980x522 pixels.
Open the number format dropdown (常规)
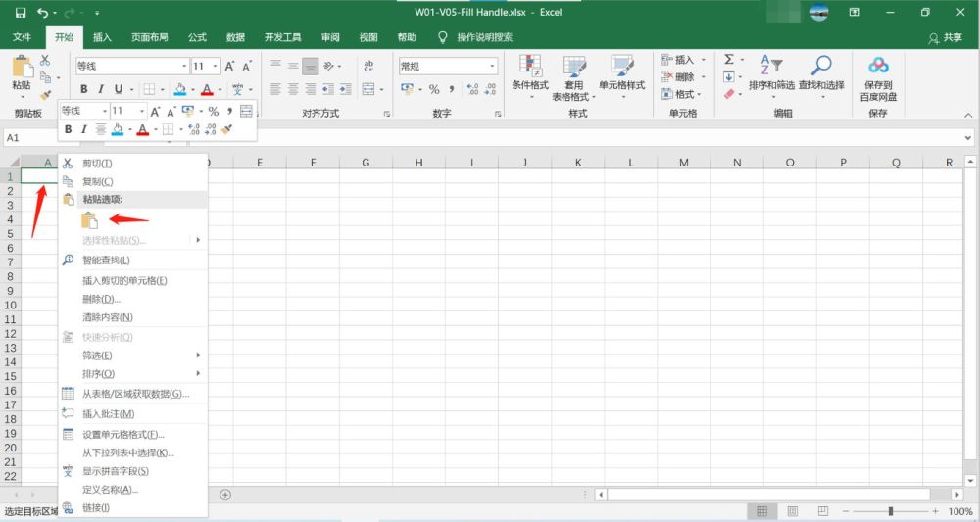(493, 66)
